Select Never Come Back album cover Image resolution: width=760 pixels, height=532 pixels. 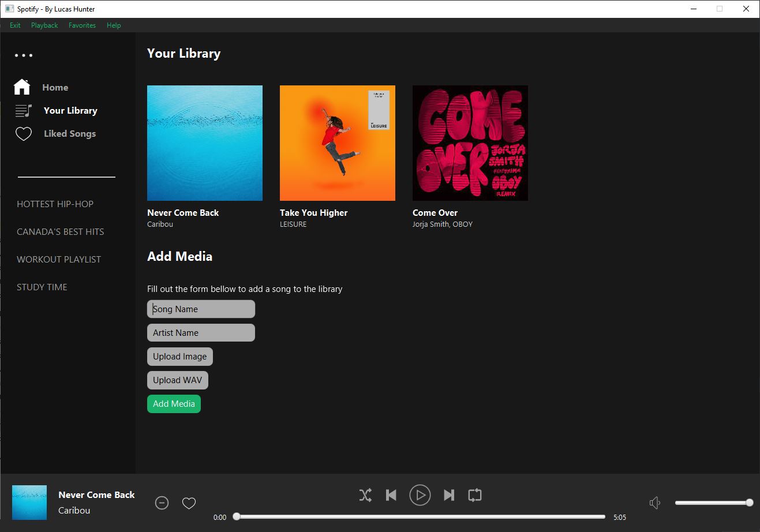click(x=205, y=143)
